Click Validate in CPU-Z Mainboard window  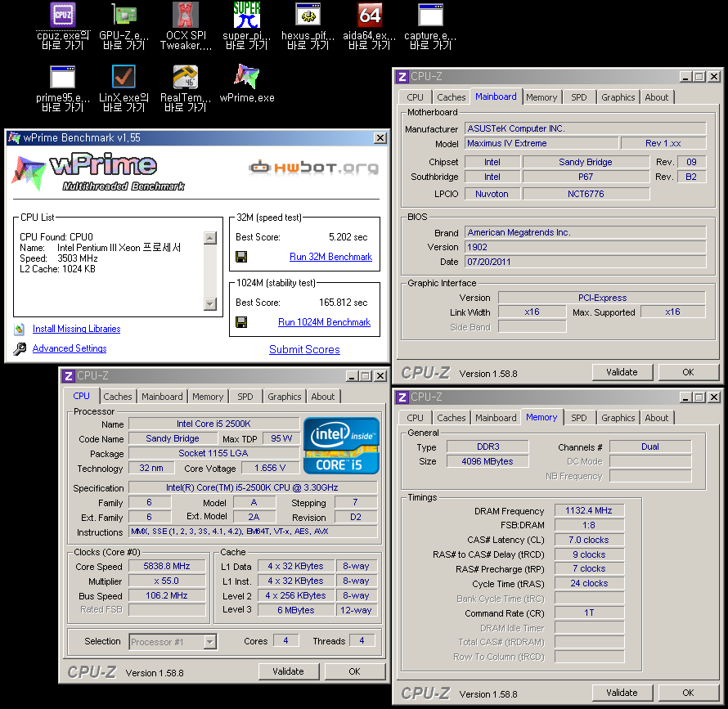click(622, 372)
